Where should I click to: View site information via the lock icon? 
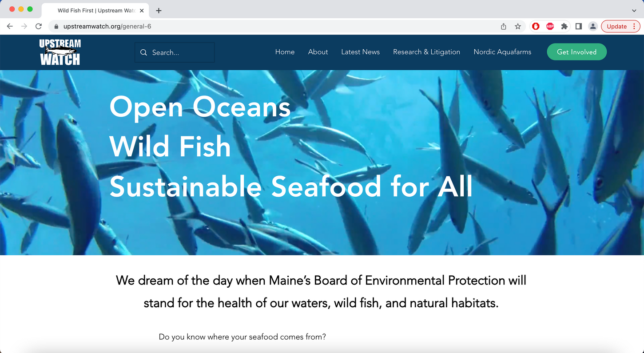[56, 26]
